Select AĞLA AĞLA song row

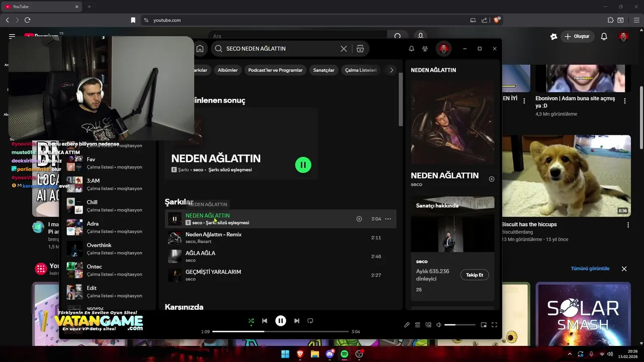point(281,256)
